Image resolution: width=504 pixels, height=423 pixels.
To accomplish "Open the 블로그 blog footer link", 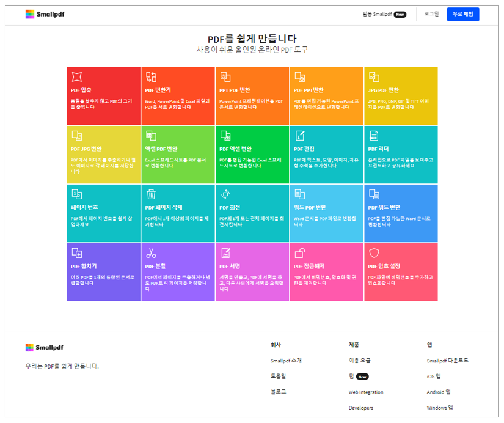I will 279,391.
